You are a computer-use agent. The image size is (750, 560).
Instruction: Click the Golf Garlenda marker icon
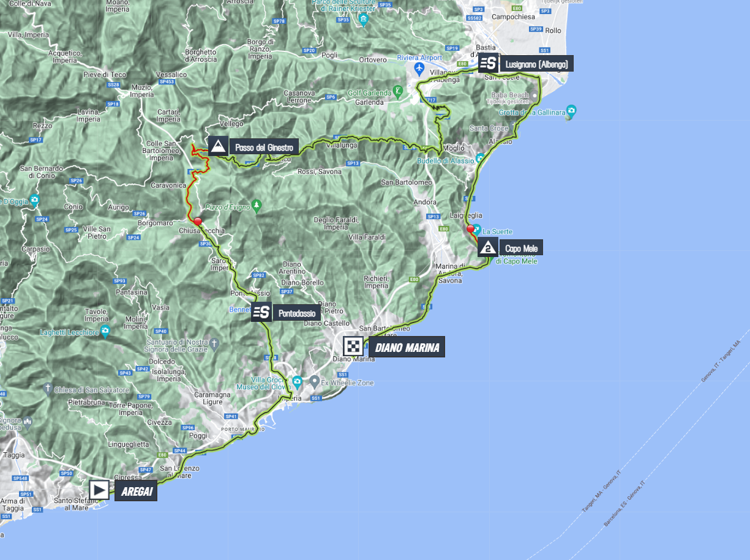(398, 92)
